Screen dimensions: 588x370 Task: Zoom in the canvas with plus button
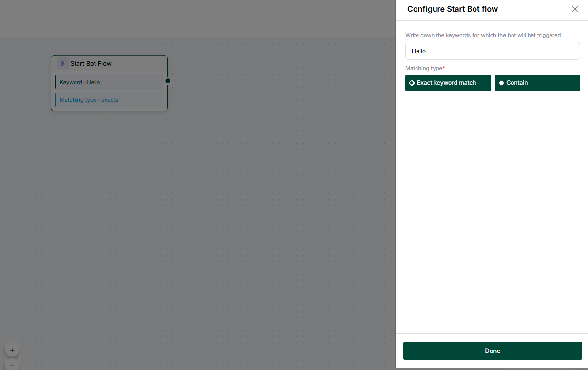click(12, 350)
